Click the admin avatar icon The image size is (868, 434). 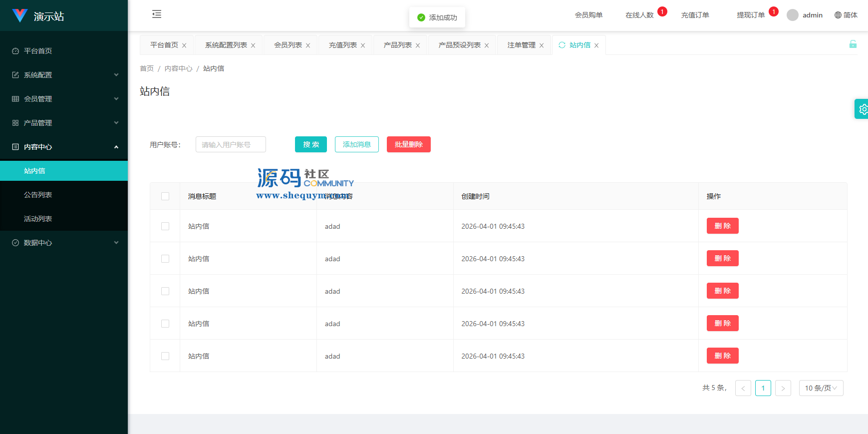click(792, 15)
